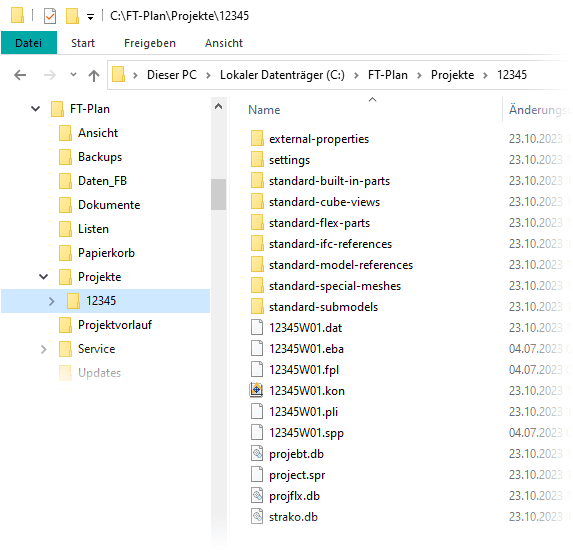Screen dimensions: 573x553
Task: Open the 12345W01.kon construction file icon
Action: click(257, 390)
